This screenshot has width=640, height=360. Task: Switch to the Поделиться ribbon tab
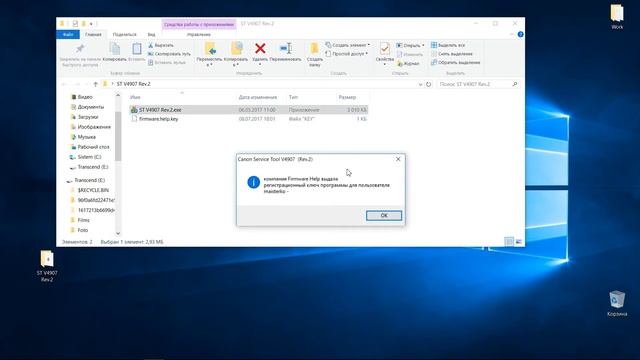point(124,35)
